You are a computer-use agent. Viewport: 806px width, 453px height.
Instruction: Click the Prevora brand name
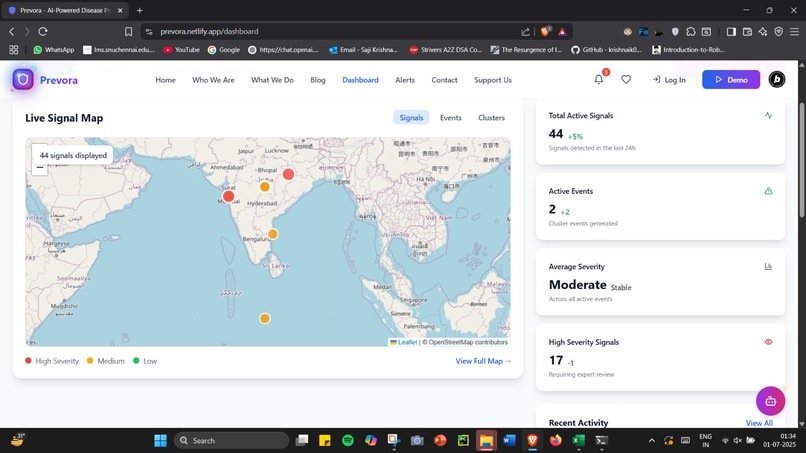tap(59, 80)
